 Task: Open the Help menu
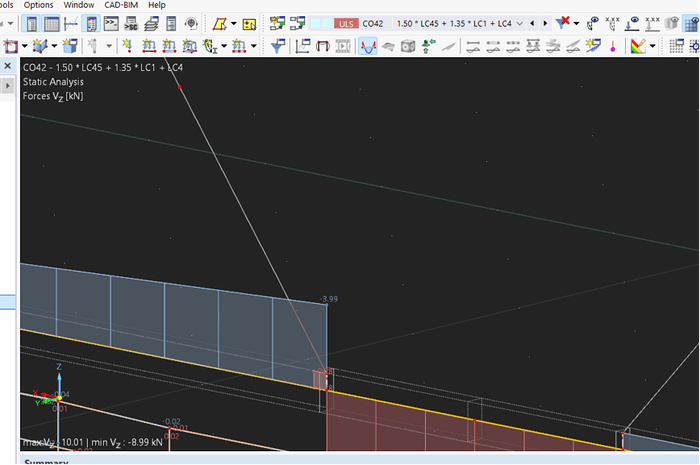157,5
